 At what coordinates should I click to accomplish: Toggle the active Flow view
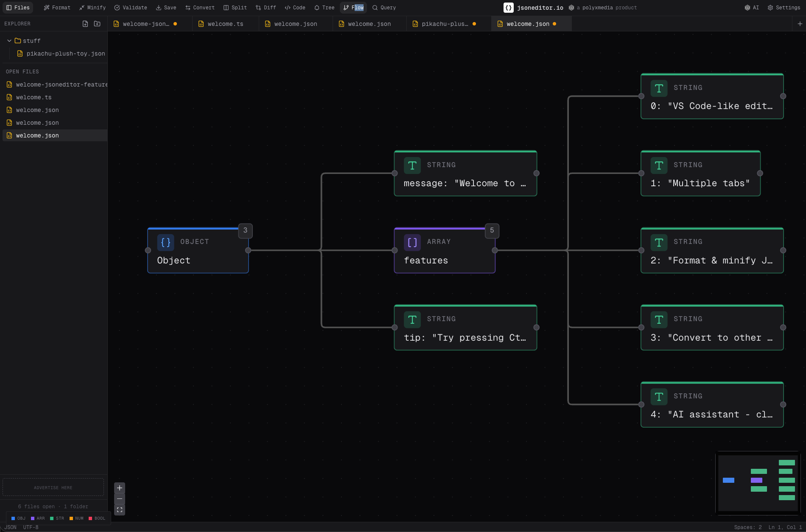[353, 7]
